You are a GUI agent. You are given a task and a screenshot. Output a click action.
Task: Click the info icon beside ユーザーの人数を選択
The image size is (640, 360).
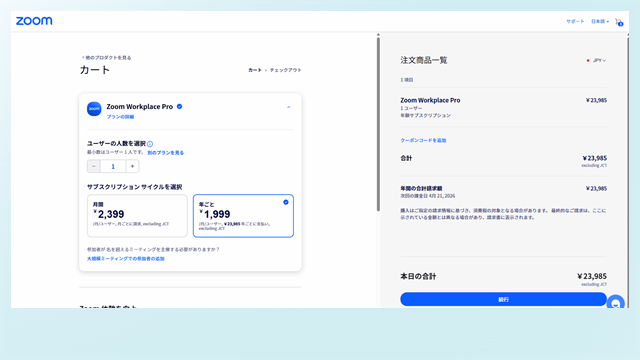pyautogui.click(x=150, y=144)
